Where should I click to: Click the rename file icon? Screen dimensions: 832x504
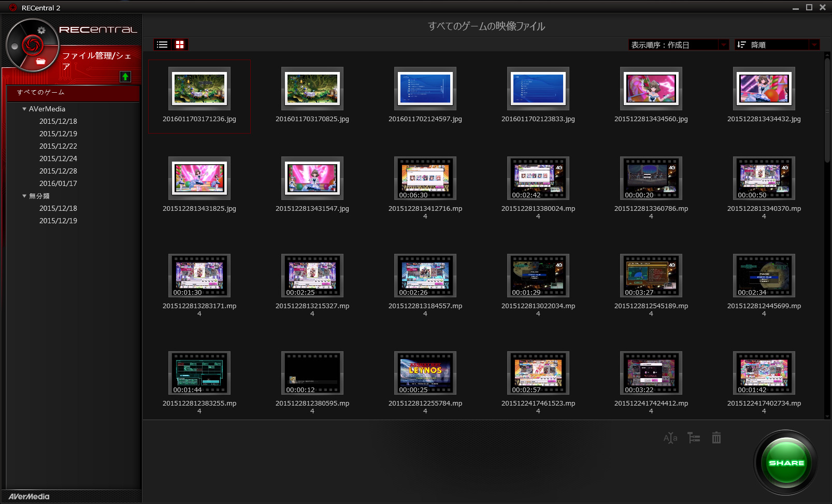[x=670, y=438]
